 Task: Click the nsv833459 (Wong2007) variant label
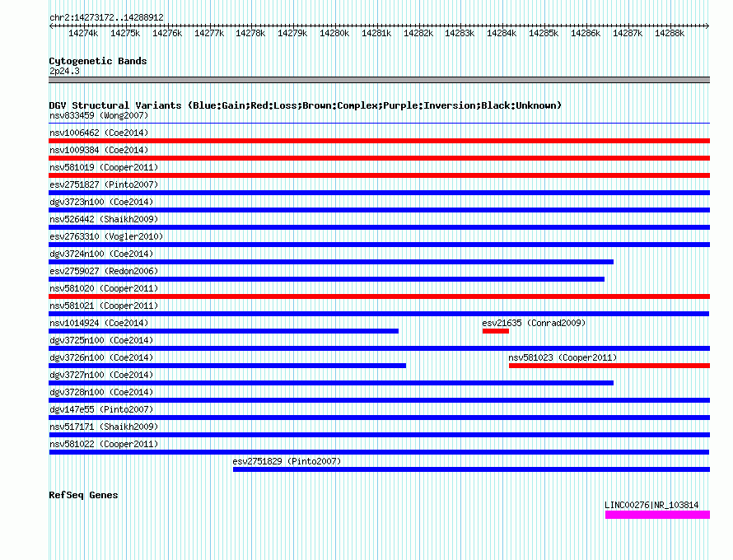(99, 115)
